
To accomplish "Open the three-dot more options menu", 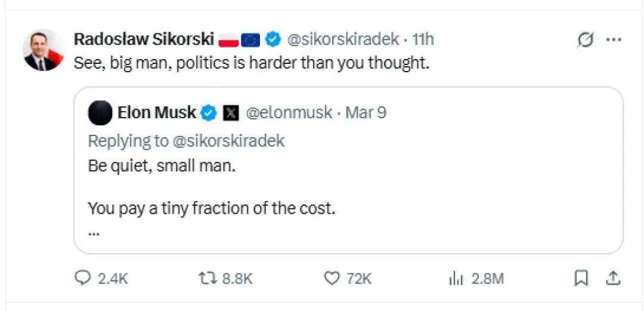I will point(614,40).
